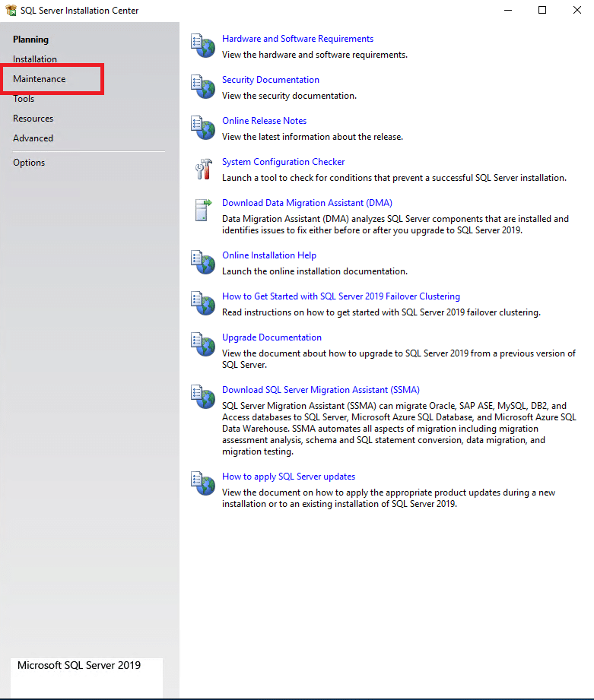This screenshot has width=594, height=700.
Task: Open the Options page
Action: [29, 163]
